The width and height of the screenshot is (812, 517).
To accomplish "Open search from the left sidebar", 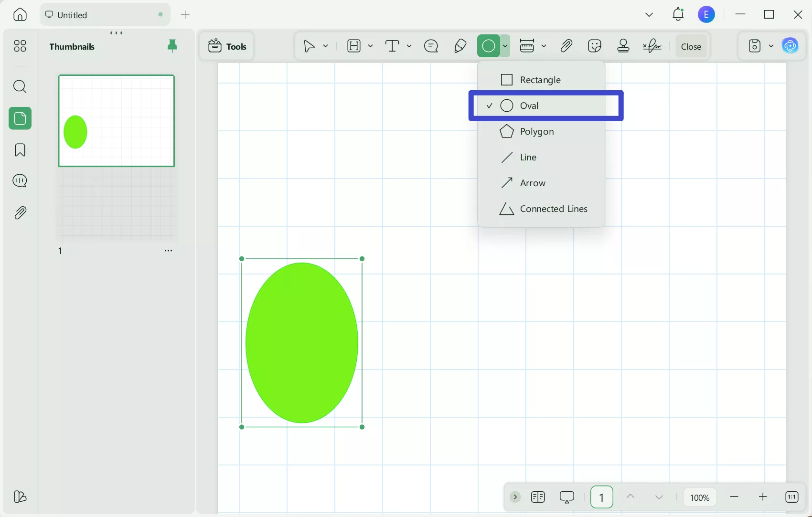I will (x=20, y=86).
